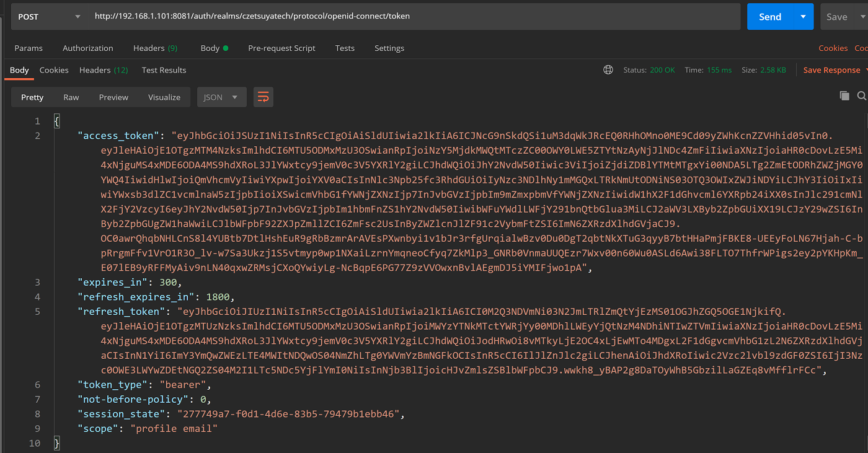Click Save Response
The image size is (868, 453).
pyautogui.click(x=831, y=70)
